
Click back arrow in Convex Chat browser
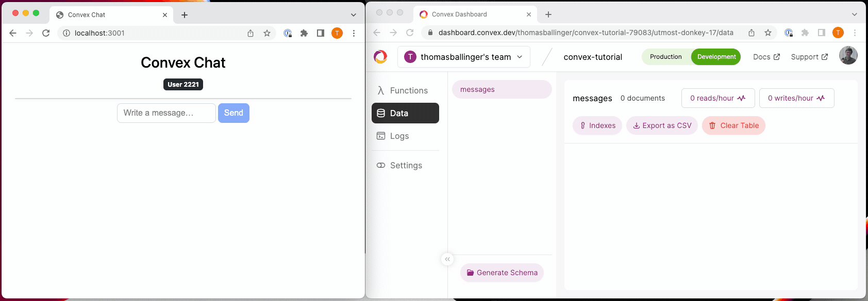click(x=13, y=33)
